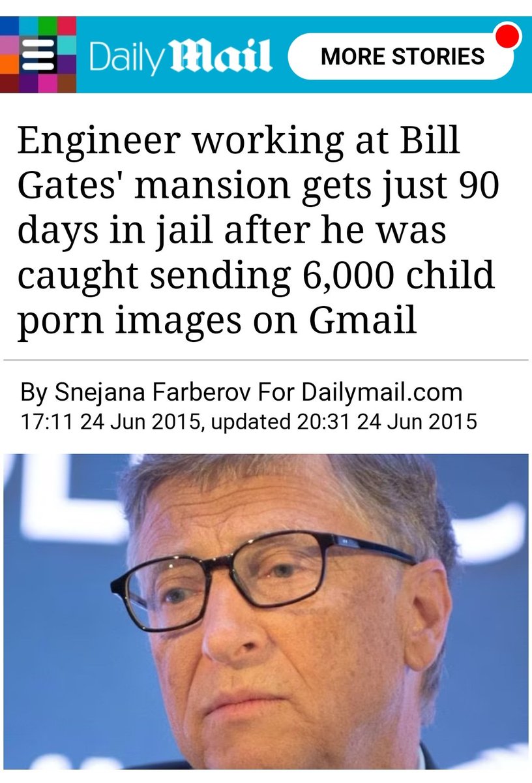Open the MORE STORIES button
The image size is (532, 783).
pos(402,56)
